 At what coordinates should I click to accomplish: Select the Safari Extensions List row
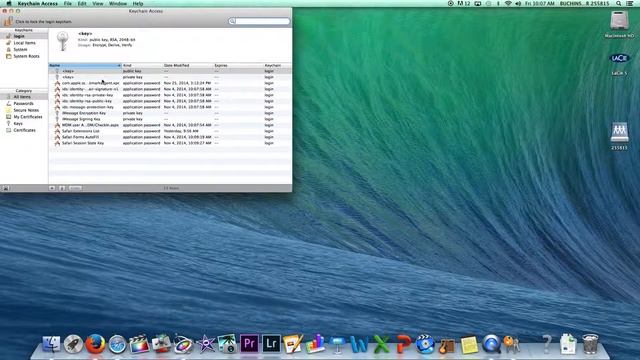point(170,131)
